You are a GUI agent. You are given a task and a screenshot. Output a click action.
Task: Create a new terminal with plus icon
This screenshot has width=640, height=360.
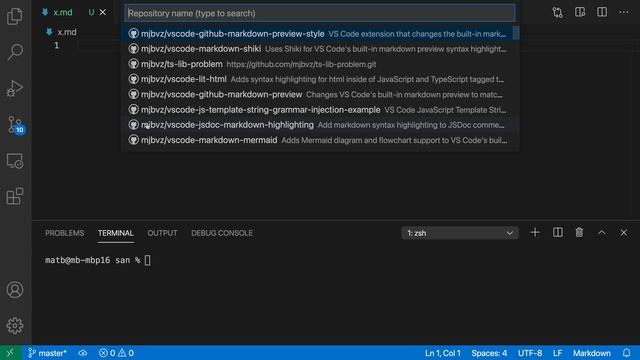coord(535,233)
